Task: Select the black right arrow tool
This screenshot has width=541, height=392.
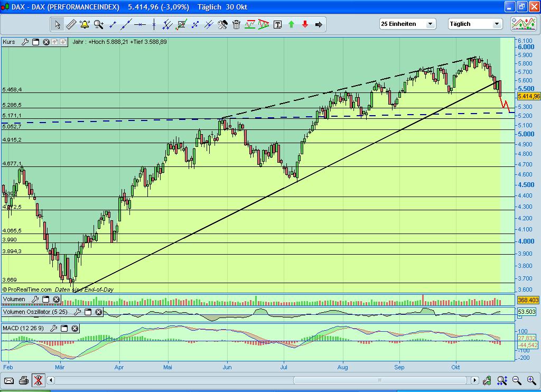Action: [319, 24]
